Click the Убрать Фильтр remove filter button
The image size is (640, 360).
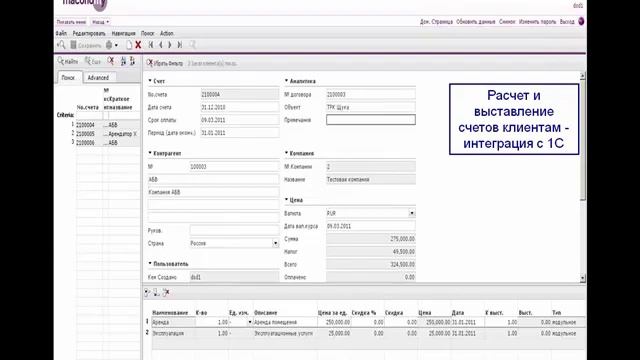[165, 63]
